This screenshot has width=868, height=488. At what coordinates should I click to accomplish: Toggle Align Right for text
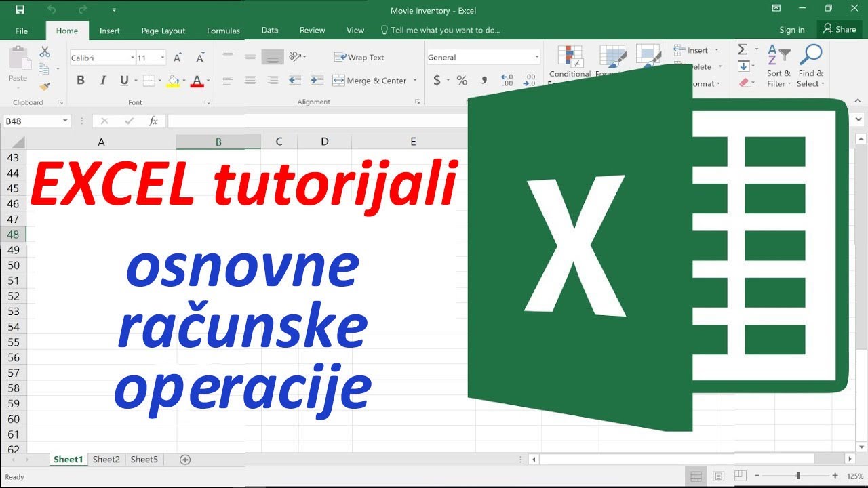[x=273, y=80]
